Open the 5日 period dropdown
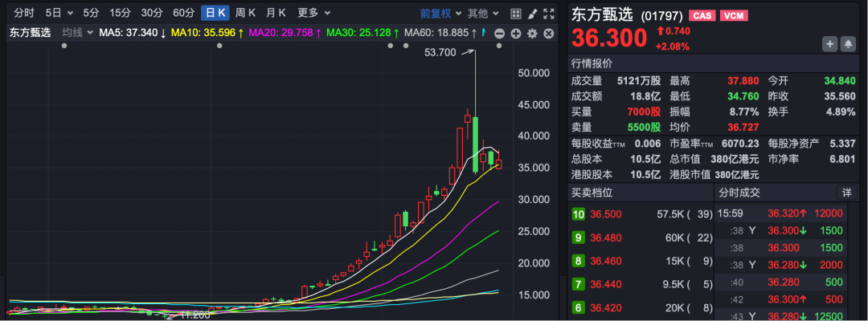The height and width of the screenshot is (321, 868). point(59,13)
